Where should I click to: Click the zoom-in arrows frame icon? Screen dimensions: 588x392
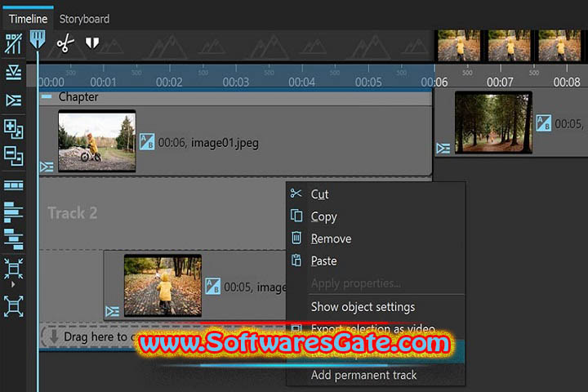(14, 269)
